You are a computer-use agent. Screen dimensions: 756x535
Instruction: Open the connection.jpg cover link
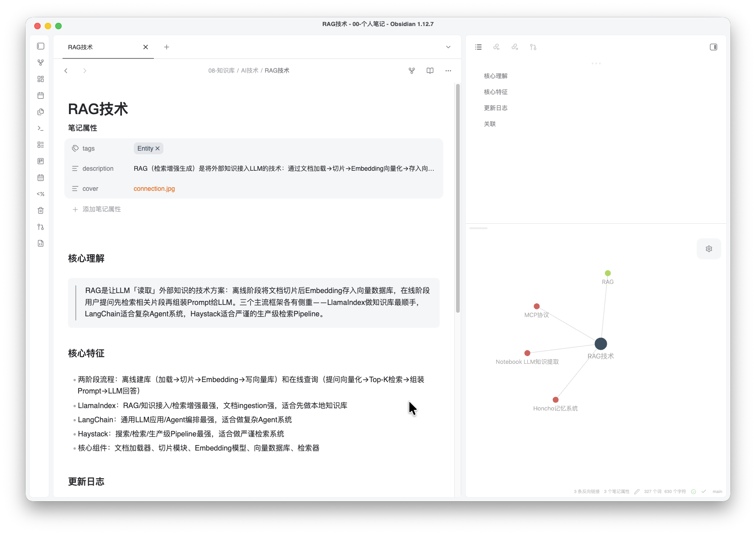[154, 189]
